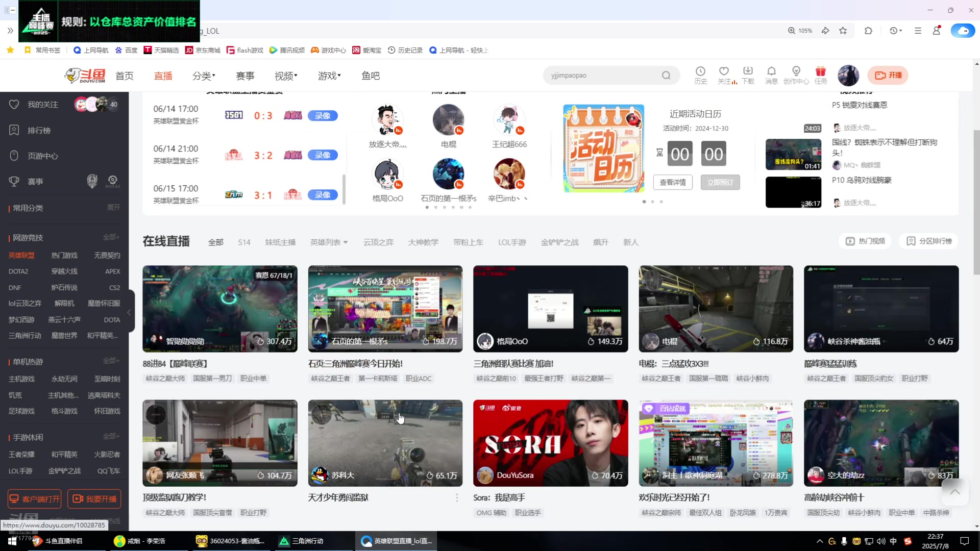Image resolution: width=980 pixels, height=551 pixels.
Task: Open the Douyu logo homepage
Action: (85, 76)
